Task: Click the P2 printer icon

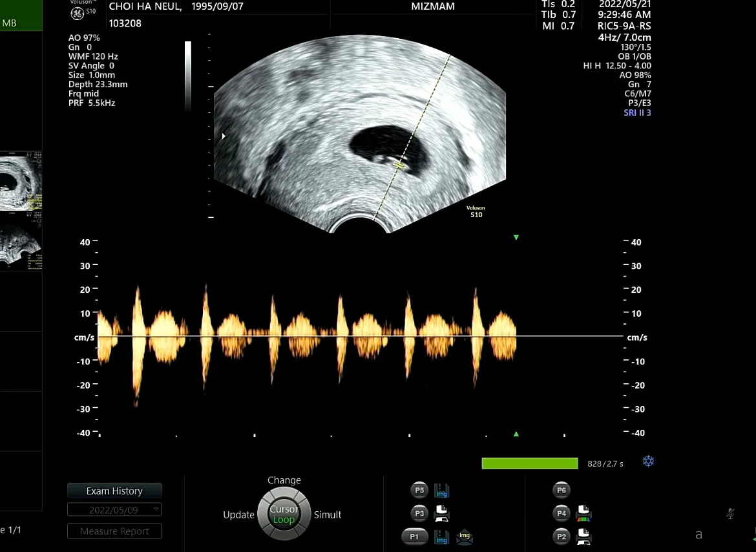Action: [x=584, y=536]
